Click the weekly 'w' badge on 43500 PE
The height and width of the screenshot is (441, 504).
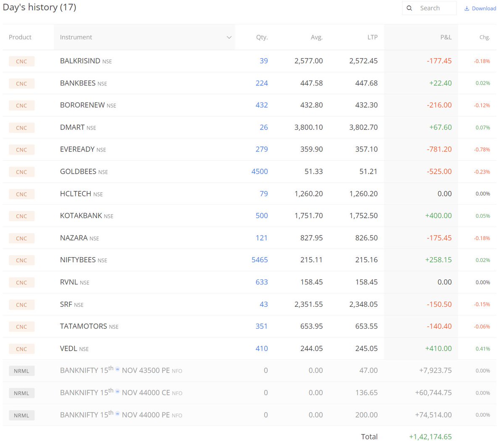(x=118, y=370)
